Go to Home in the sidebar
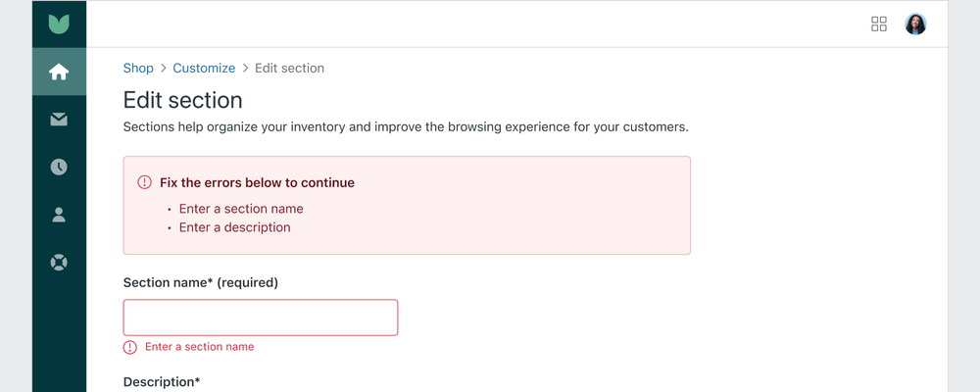 [x=59, y=72]
